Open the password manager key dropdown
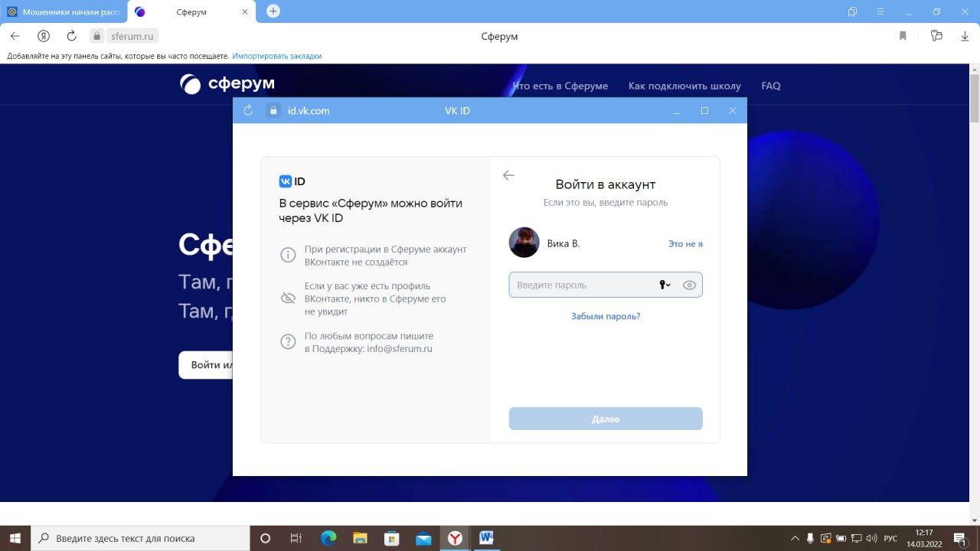The width and height of the screenshot is (980, 551). pos(665,285)
